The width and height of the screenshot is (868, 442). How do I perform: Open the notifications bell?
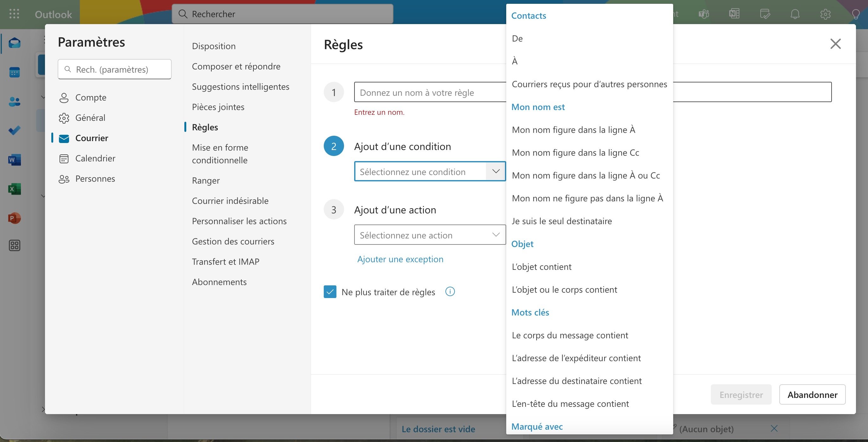(x=795, y=14)
